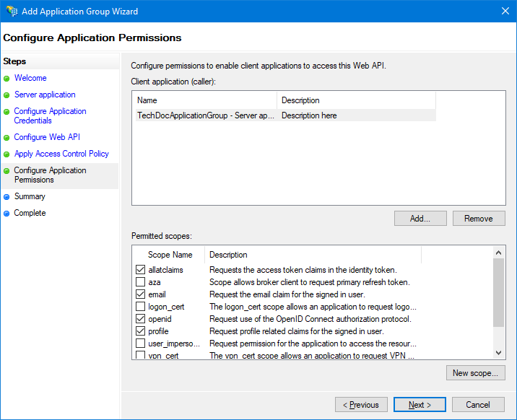Close the Add Application Group Wizard
This screenshot has width=517, height=420.
pos(505,11)
